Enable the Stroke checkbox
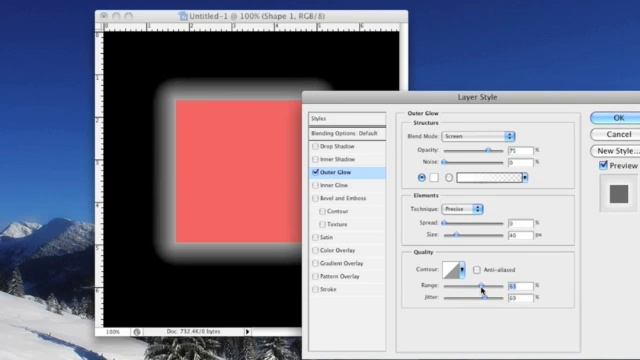The image size is (640, 360). (x=315, y=289)
